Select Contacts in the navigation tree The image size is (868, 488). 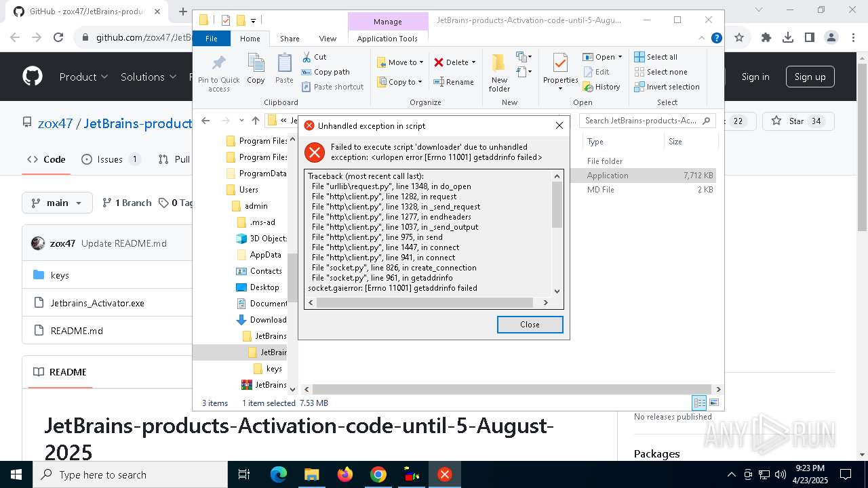258,271
